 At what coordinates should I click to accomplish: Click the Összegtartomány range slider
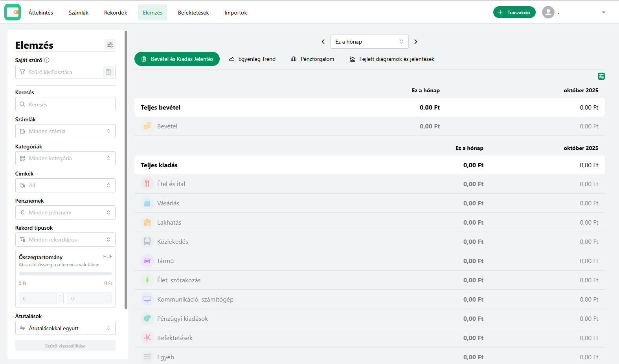click(65, 274)
